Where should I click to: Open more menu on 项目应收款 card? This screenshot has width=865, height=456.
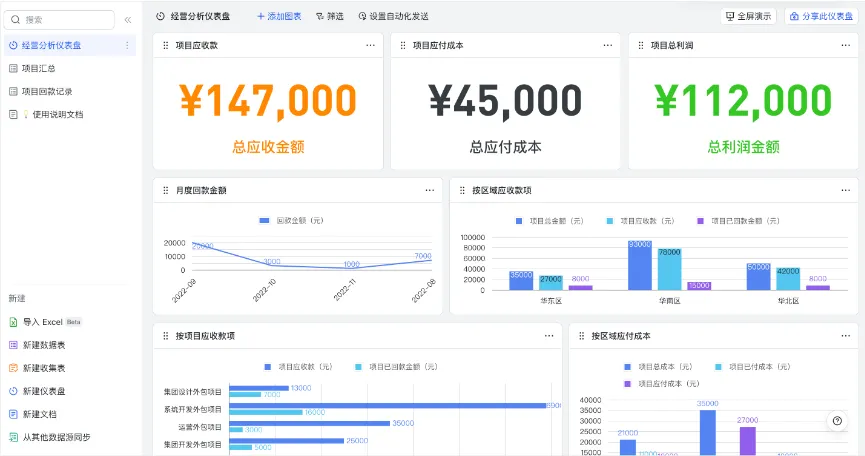click(370, 45)
